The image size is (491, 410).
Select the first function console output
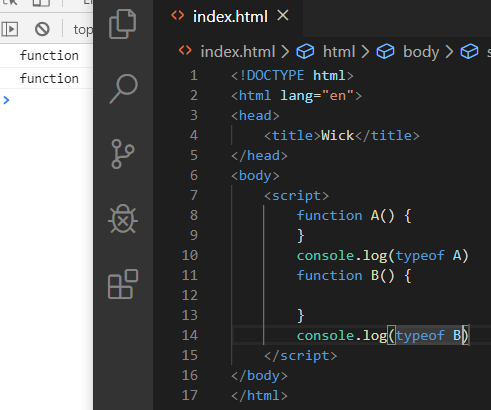(x=49, y=55)
